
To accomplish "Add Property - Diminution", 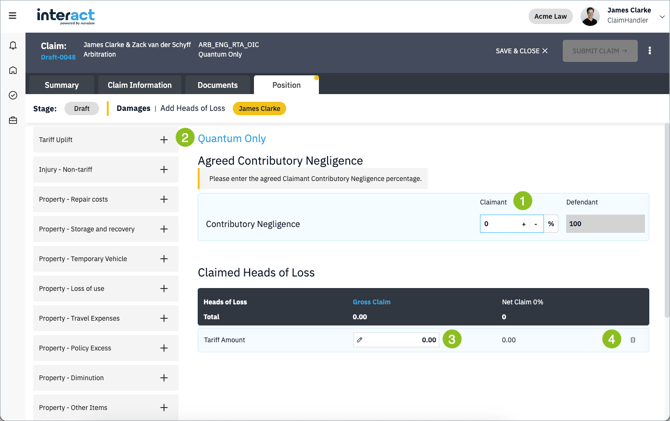I will (164, 378).
